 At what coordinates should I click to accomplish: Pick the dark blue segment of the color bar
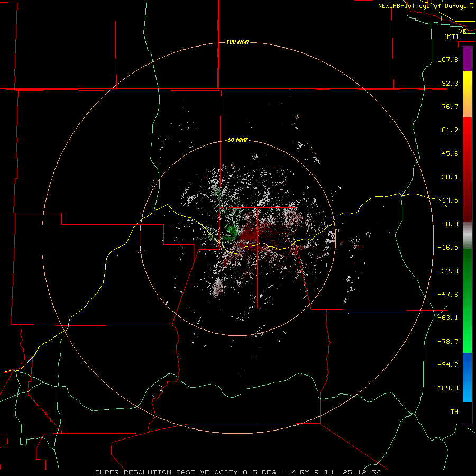tap(467, 364)
